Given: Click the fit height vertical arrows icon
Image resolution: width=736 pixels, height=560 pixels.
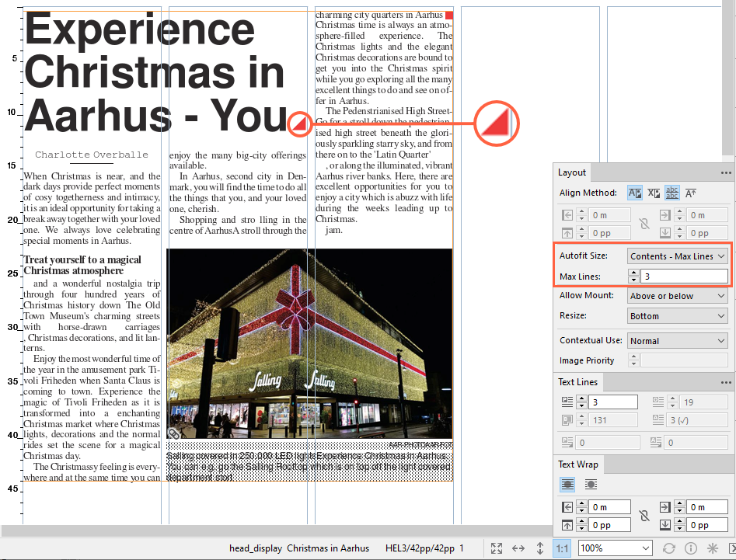Looking at the screenshot, I should [540, 548].
